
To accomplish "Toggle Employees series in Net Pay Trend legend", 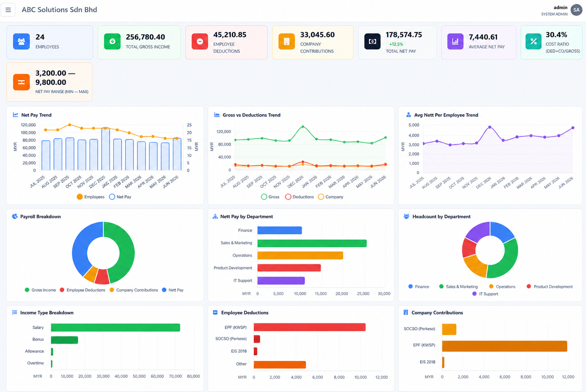I will coord(90,197).
